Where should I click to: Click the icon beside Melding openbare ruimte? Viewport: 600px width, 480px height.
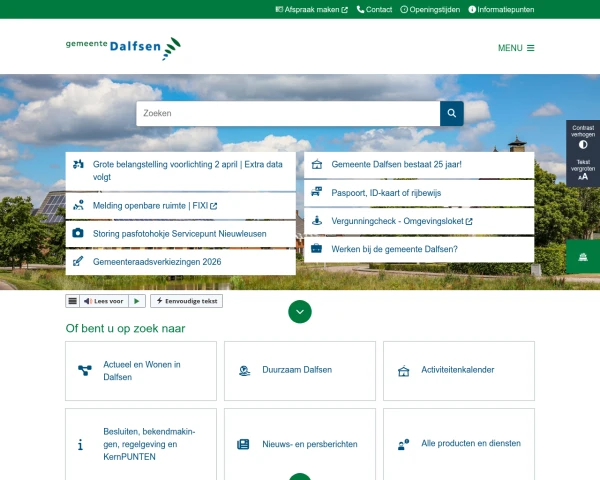click(x=78, y=205)
